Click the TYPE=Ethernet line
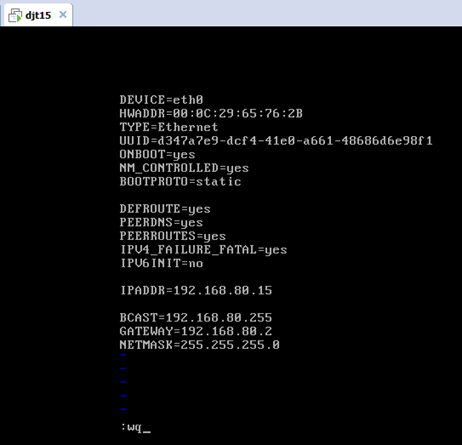 point(169,127)
